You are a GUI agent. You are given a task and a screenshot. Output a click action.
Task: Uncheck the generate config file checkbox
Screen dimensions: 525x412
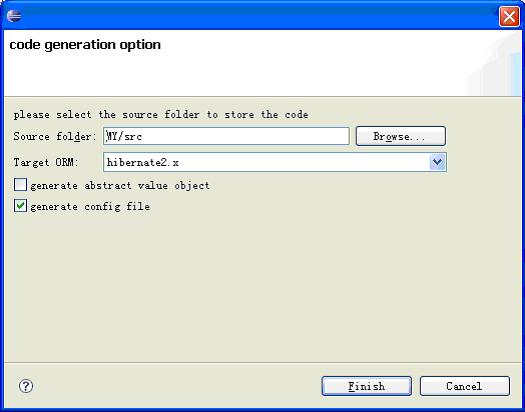20,206
